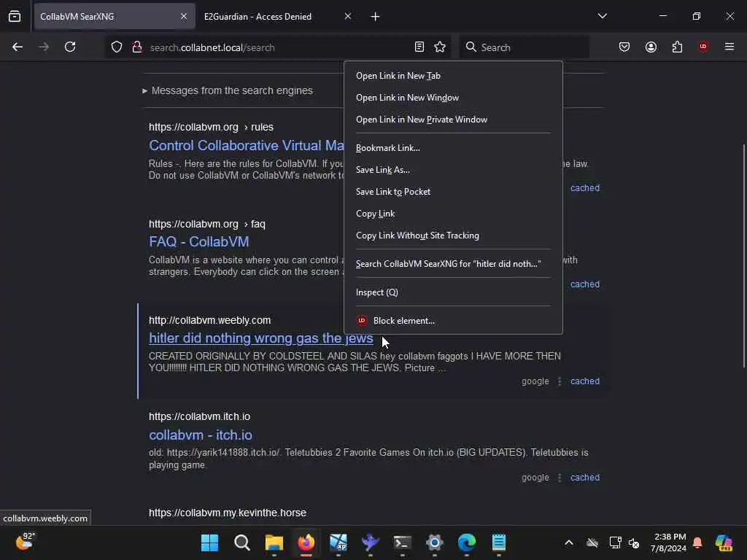Open the notification bell icon
Screen dimensions: 747x560
[697, 542]
